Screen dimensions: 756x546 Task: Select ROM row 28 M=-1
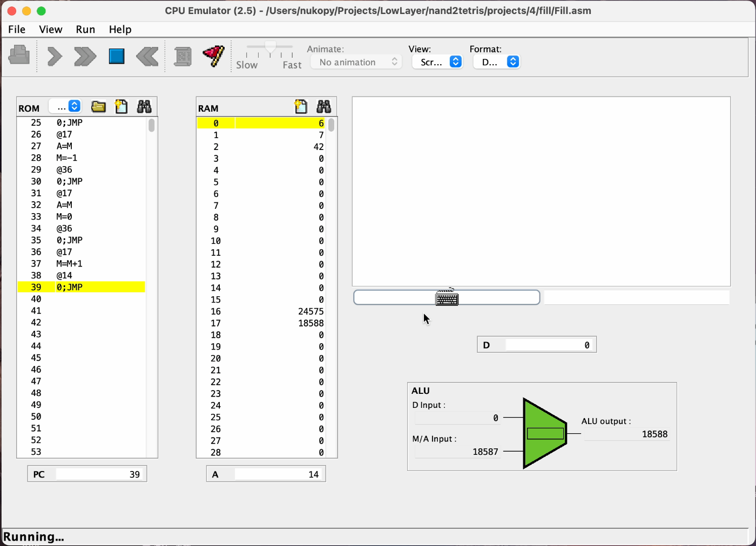(81, 158)
